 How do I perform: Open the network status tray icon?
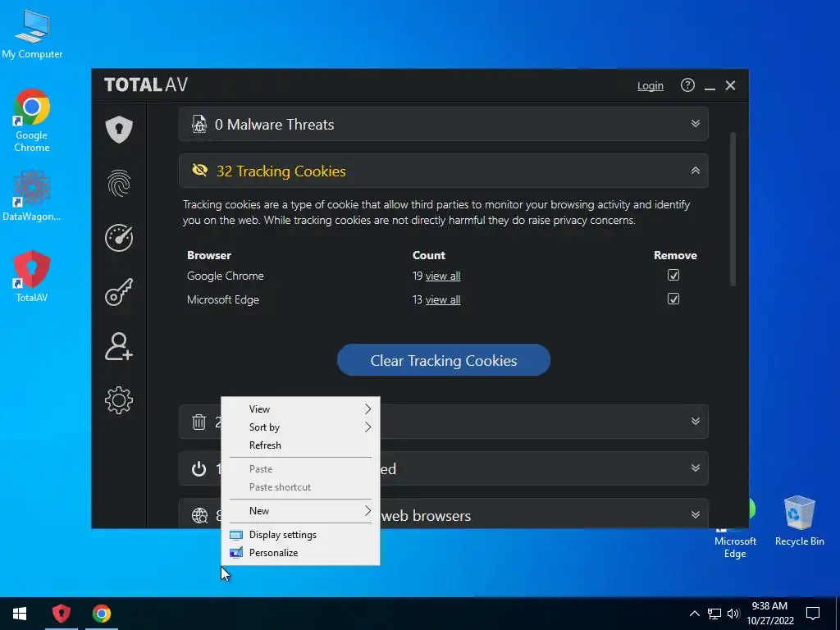(x=714, y=614)
